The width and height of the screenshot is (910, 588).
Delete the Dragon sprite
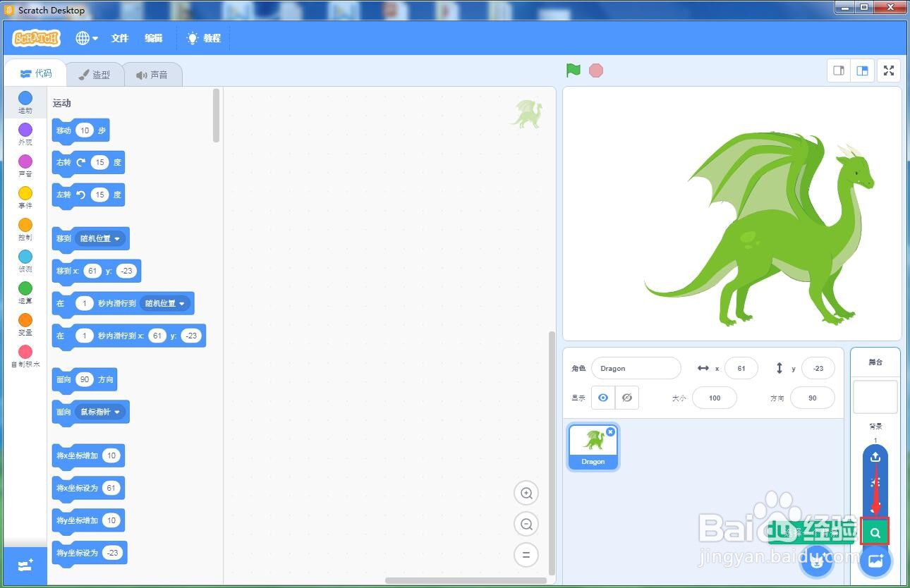(611, 431)
